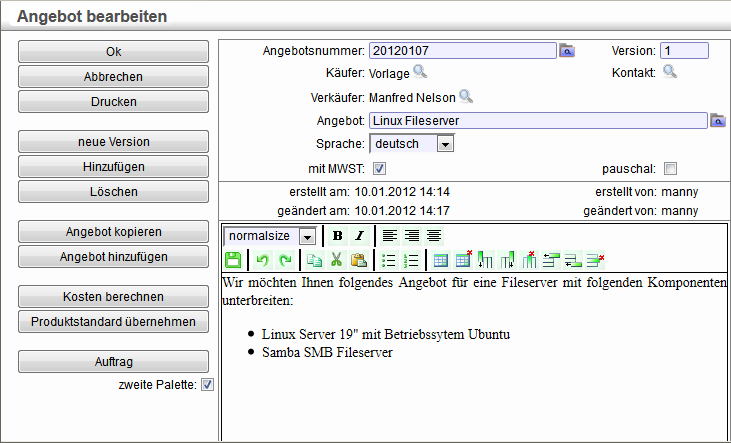Viewport: 731px width, 443px height.
Task: Open the Sprache language dropdown
Action: click(x=445, y=144)
